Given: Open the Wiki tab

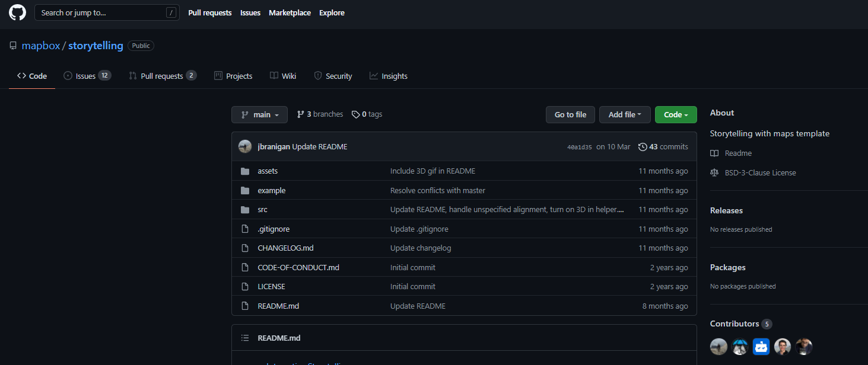Looking at the screenshot, I should tap(283, 76).
